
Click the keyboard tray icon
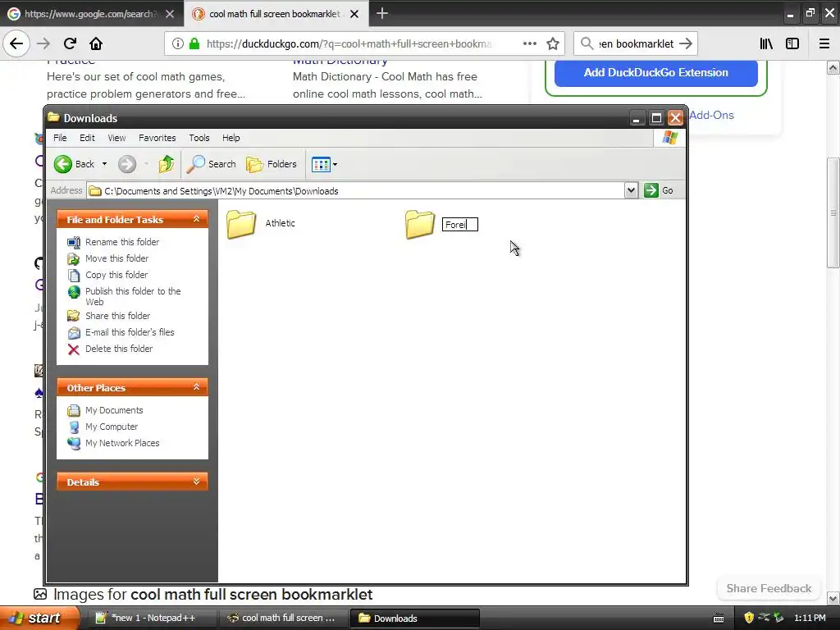[x=719, y=619]
